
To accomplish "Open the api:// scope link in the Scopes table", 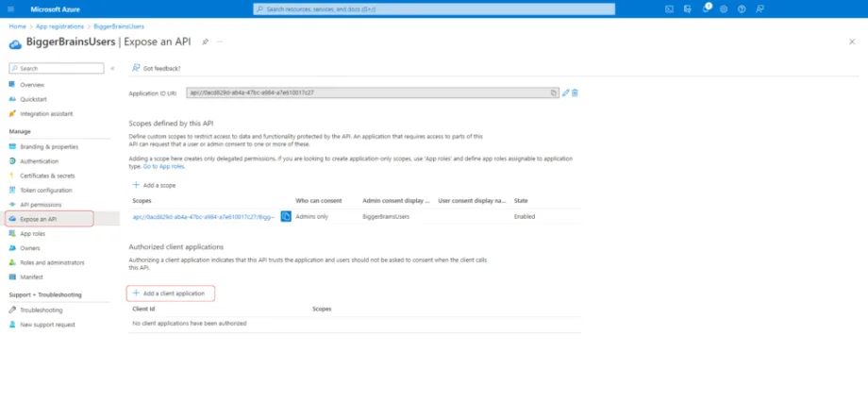I will (x=204, y=216).
